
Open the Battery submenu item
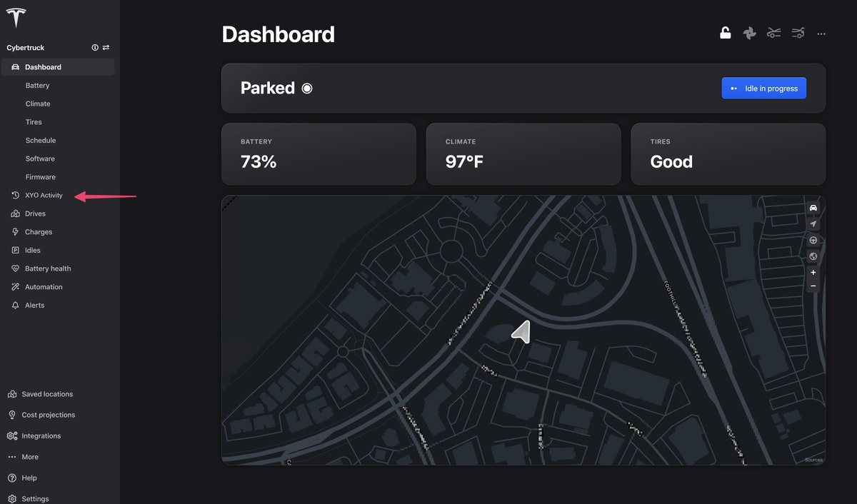[x=38, y=86]
